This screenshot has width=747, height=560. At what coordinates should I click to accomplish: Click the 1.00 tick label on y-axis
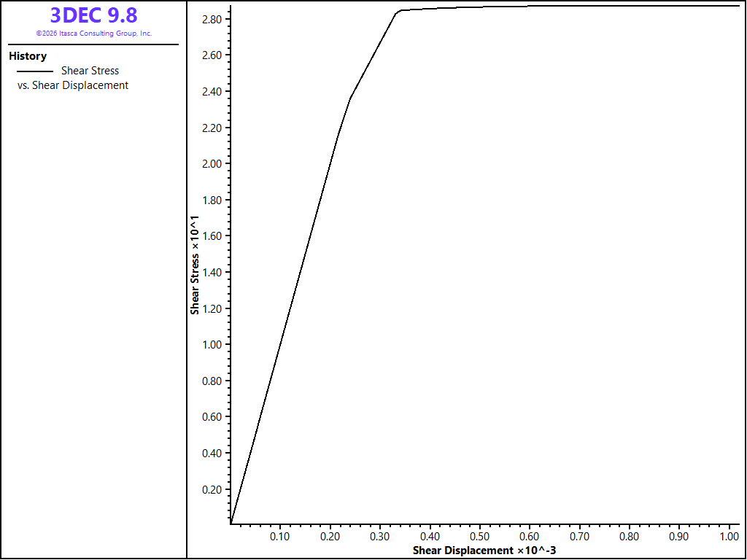(x=214, y=345)
